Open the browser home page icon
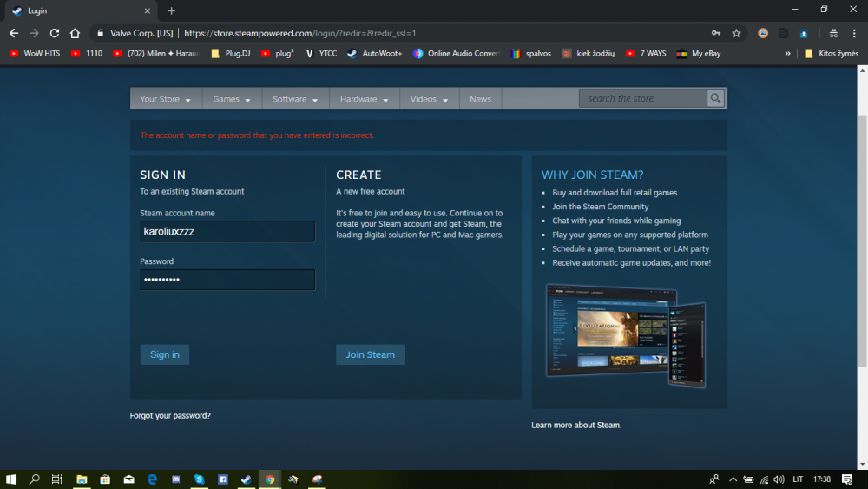 75,33
